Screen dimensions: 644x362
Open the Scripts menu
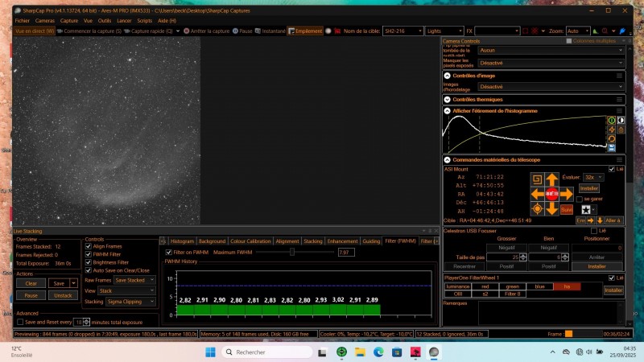coord(144,21)
